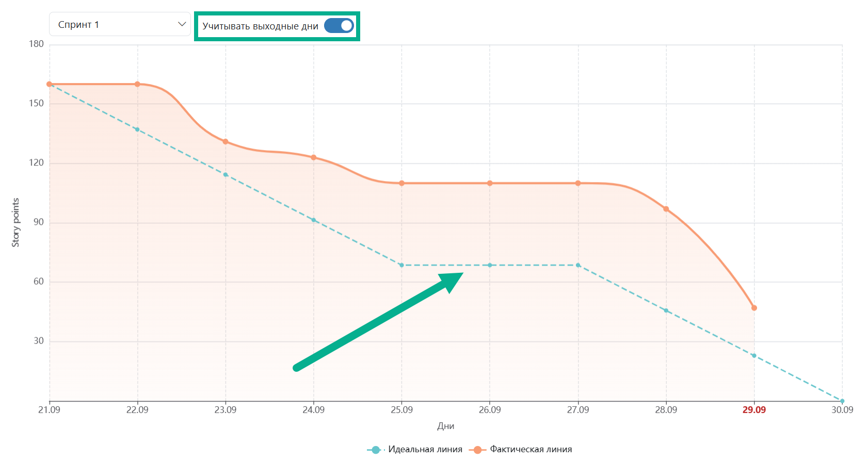Screen dimensions: 868x461
Task: Click the red 29.09 date label
Action: tap(754, 410)
